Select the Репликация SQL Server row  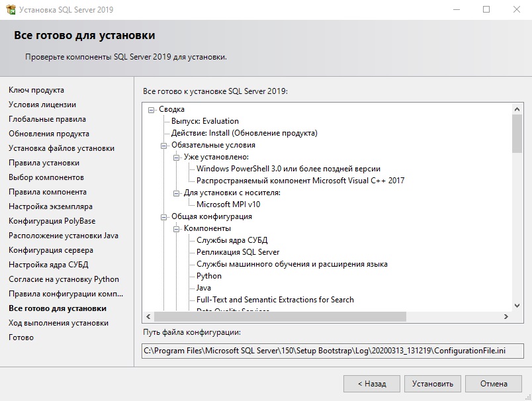(x=238, y=252)
